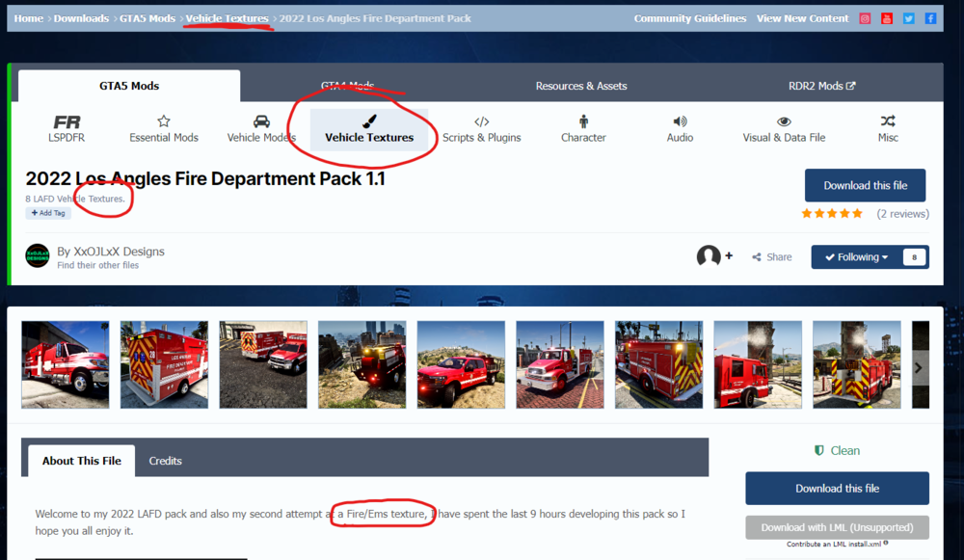The image size is (964, 560).
Task: Open Visual & Data File eye icon
Action: coord(783,121)
